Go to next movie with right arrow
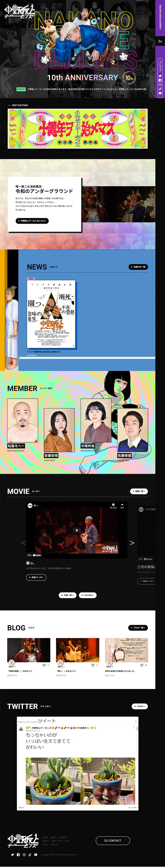 pyautogui.click(x=132, y=542)
